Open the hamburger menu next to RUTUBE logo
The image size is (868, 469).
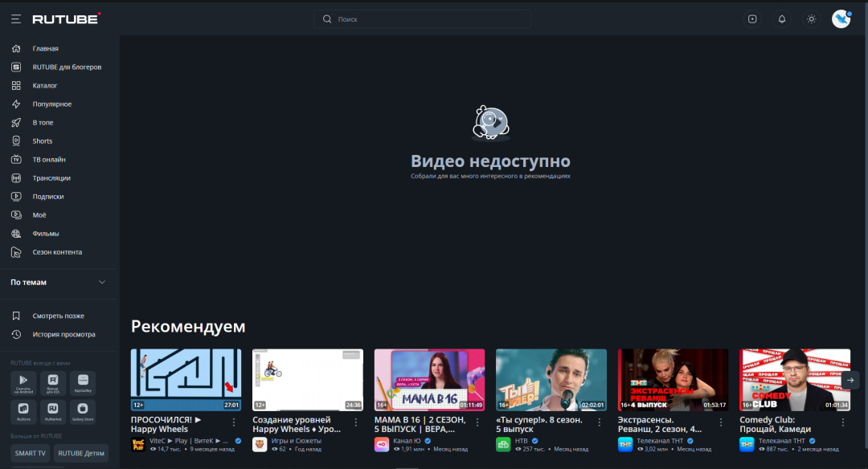[x=16, y=18]
